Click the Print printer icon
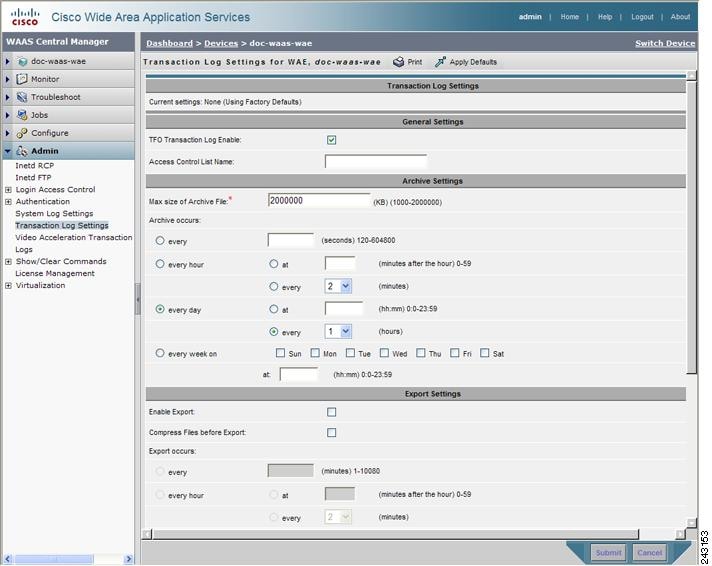This screenshot has width=712, height=566. (399, 62)
